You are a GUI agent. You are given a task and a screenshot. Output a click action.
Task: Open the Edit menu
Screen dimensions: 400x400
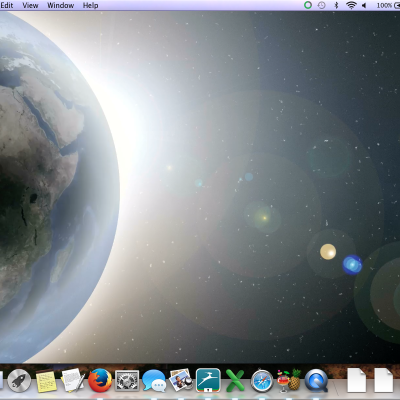point(7,5)
